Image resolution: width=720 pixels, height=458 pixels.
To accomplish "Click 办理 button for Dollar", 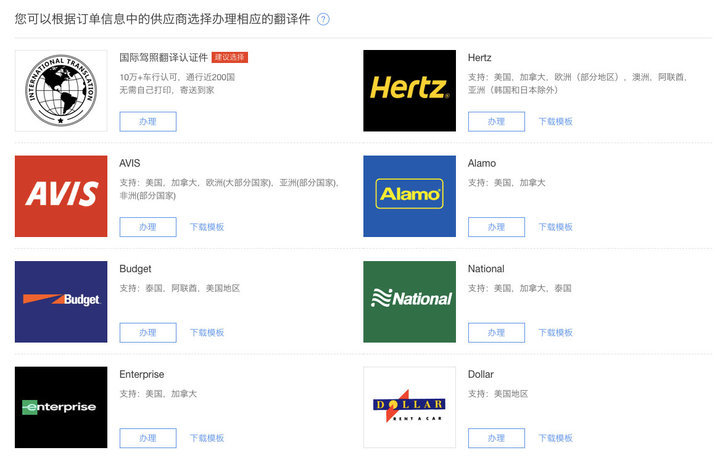I will tap(496, 438).
